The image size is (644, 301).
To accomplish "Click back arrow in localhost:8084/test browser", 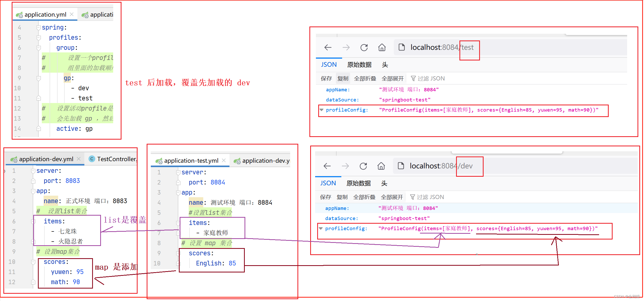I will coord(328,47).
